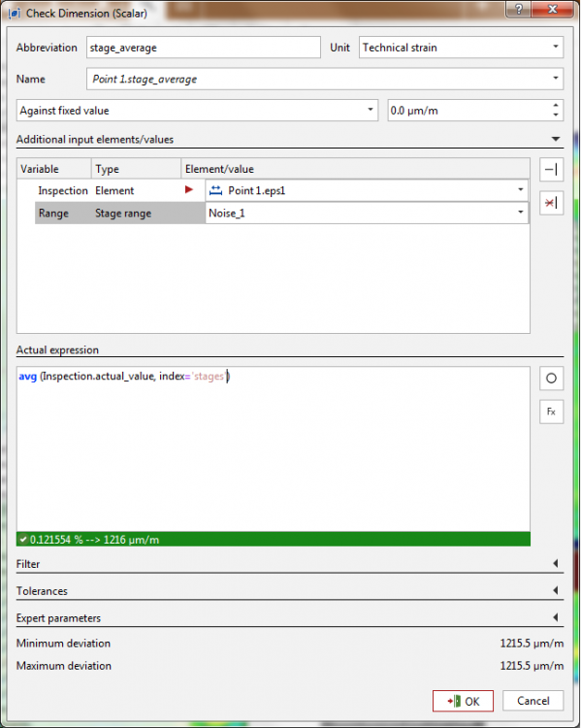Click the Element/value column header

tap(355, 169)
